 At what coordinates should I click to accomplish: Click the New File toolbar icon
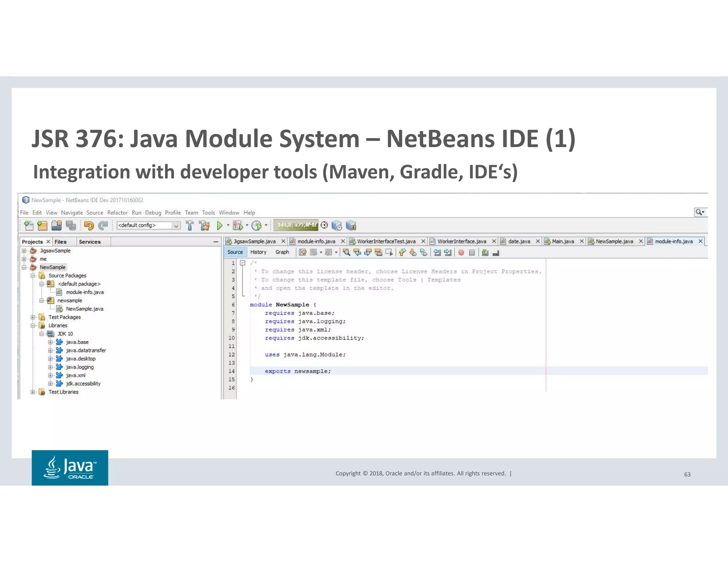point(28,225)
